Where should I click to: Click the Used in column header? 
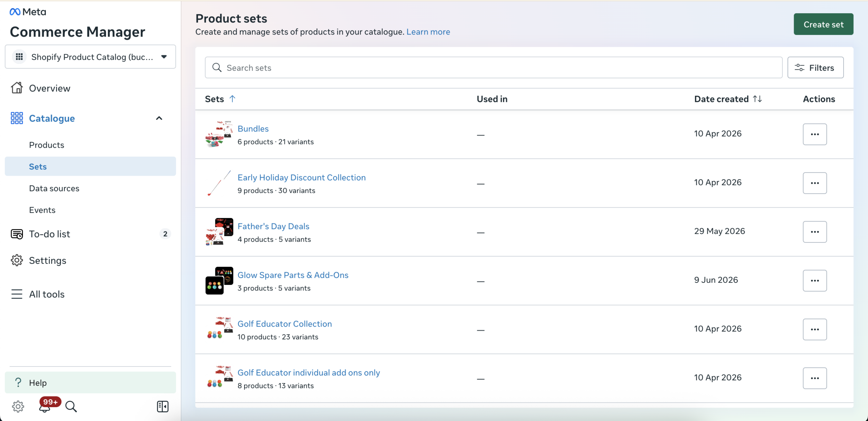[x=492, y=99]
